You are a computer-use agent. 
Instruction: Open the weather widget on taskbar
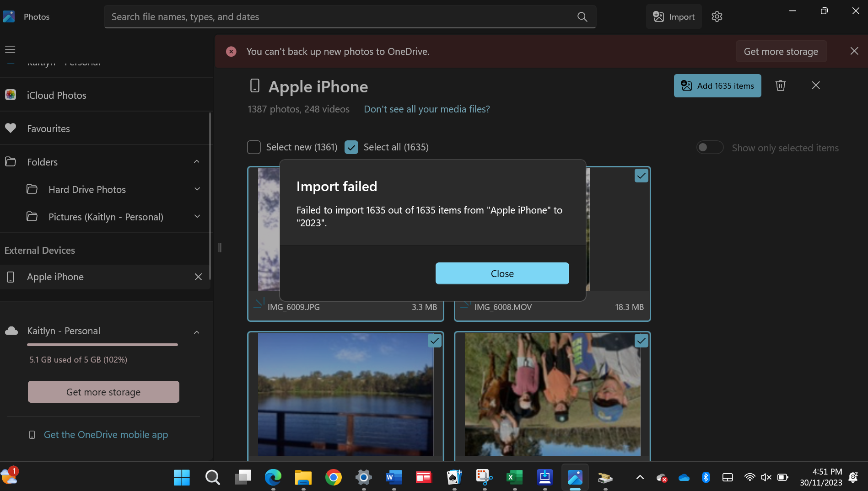point(9,476)
